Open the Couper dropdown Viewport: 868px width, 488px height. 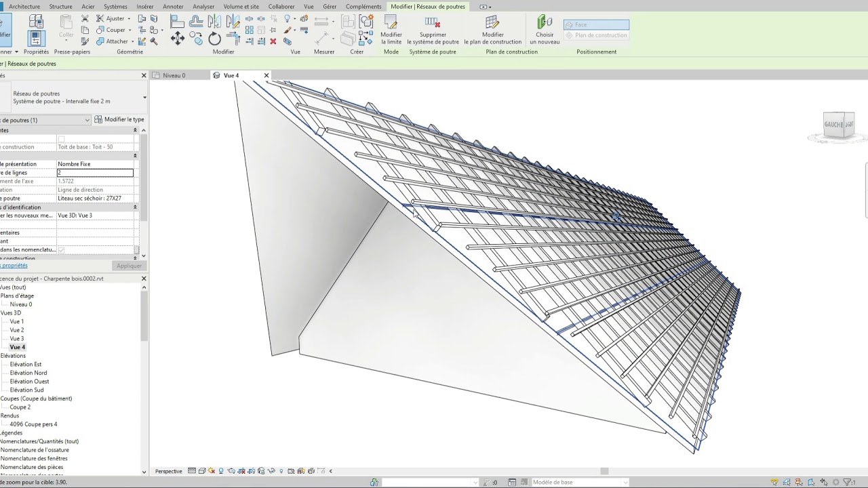tap(130, 30)
